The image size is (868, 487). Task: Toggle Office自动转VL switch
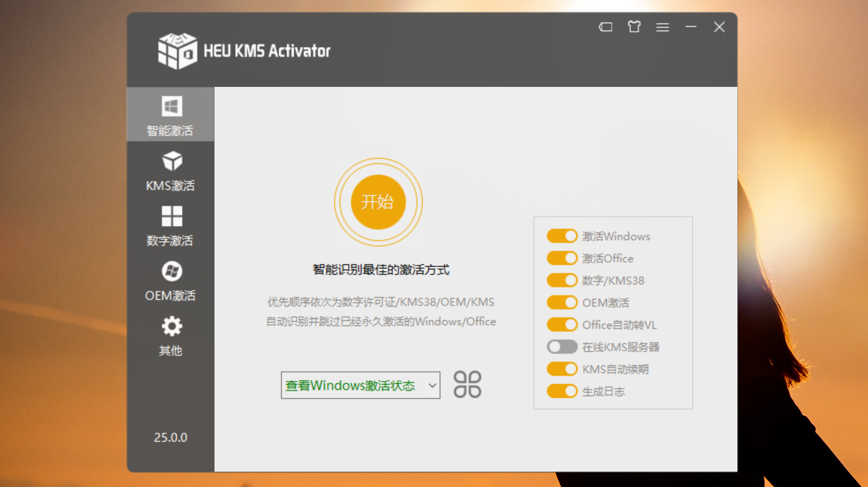(x=562, y=324)
